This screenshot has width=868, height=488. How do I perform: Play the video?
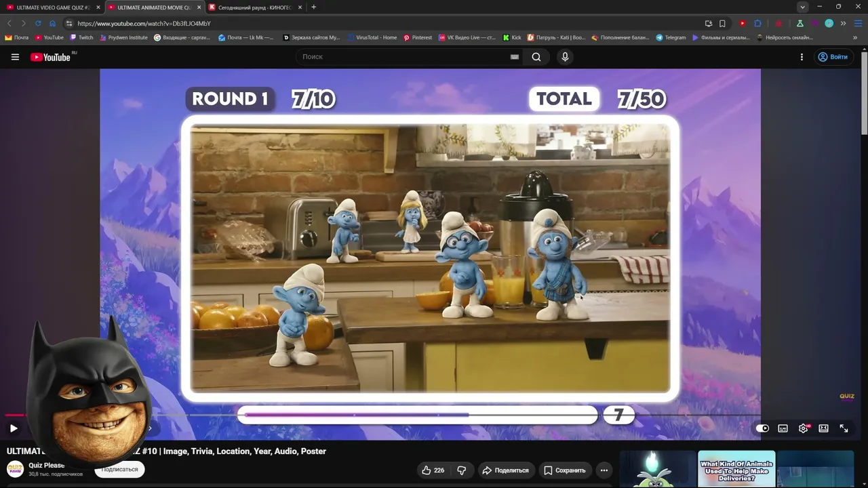[14, 428]
